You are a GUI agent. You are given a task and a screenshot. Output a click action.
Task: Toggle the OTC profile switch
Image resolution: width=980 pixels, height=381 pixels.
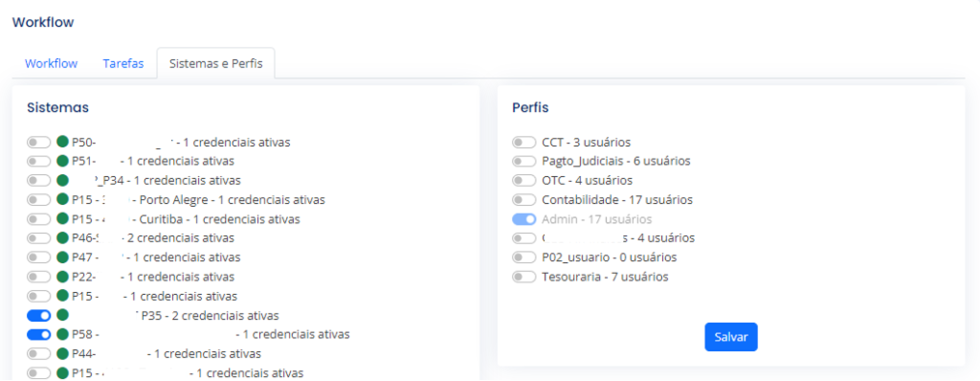click(x=523, y=181)
